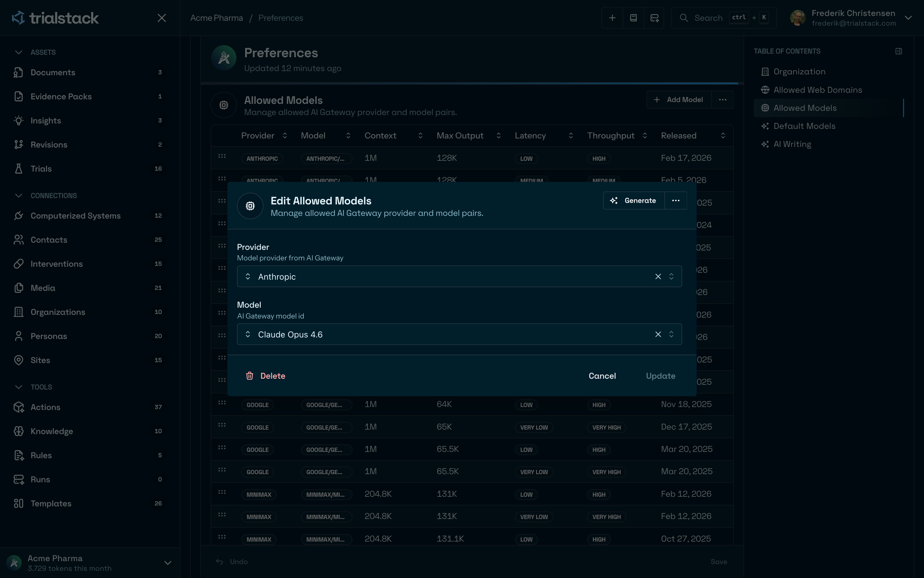Open more options next to Add Model
924x578 pixels.
[x=722, y=100]
